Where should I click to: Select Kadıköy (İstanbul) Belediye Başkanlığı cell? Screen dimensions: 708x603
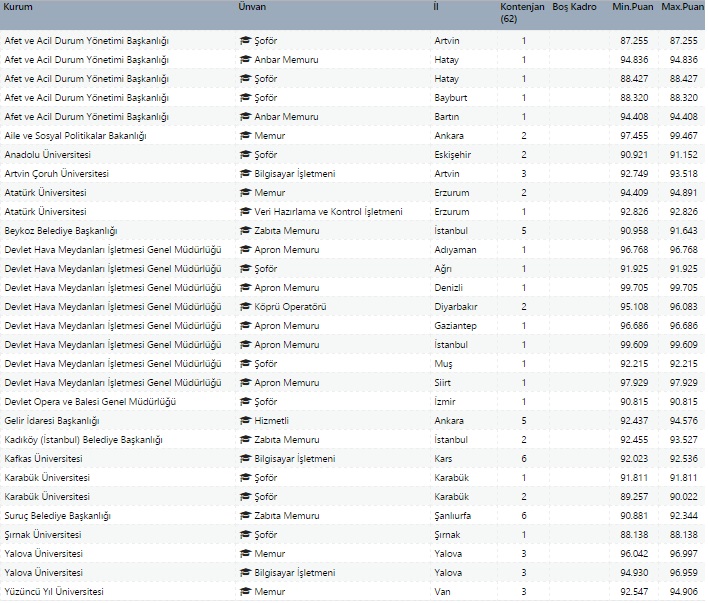tap(83, 440)
